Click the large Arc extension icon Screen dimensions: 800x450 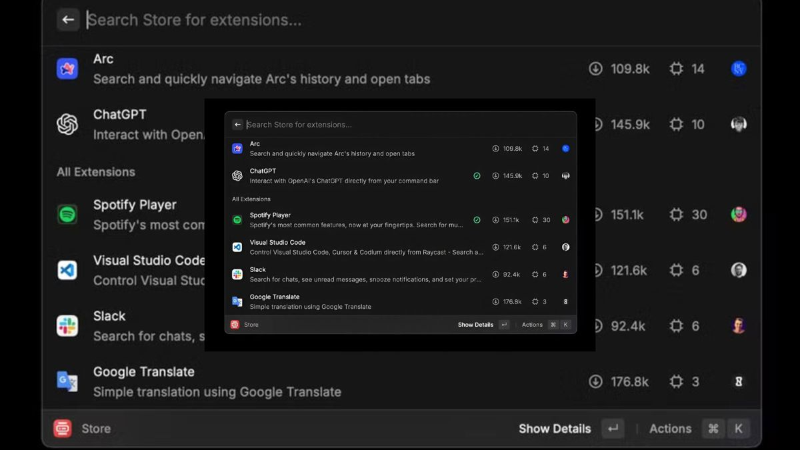pos(67,68)
